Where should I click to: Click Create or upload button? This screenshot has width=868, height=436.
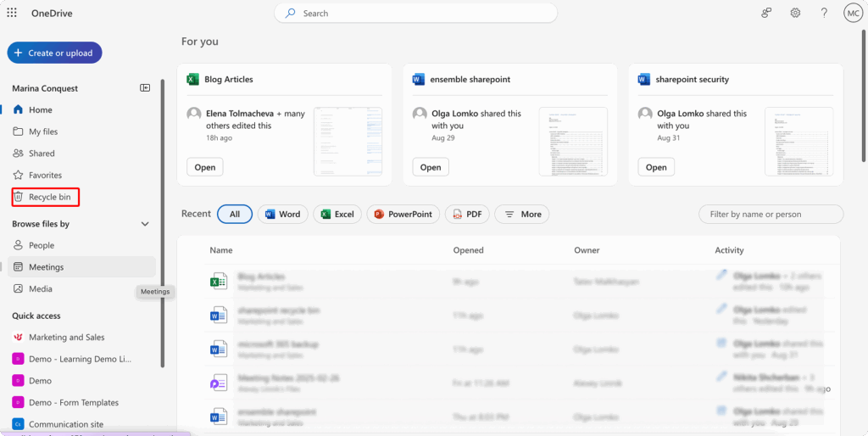pos(54,53)
